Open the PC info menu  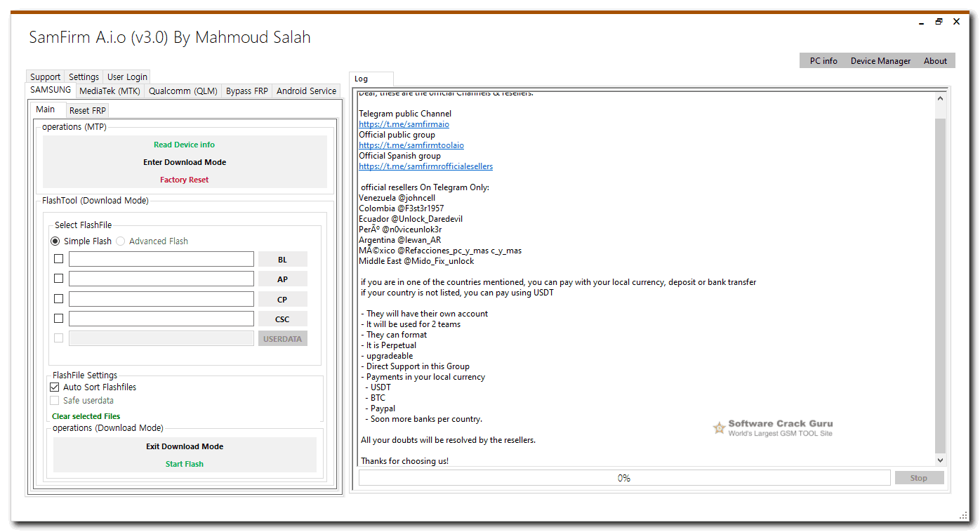(x=823, y=61)
